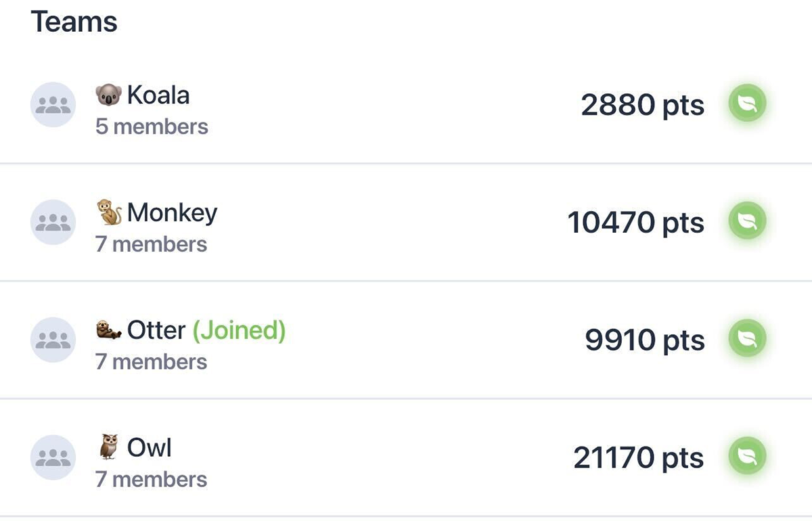The height and width of the screenshot is (521, 812).
Task: Click the otter emoji next to Otter
Action: tap(109, 331)
